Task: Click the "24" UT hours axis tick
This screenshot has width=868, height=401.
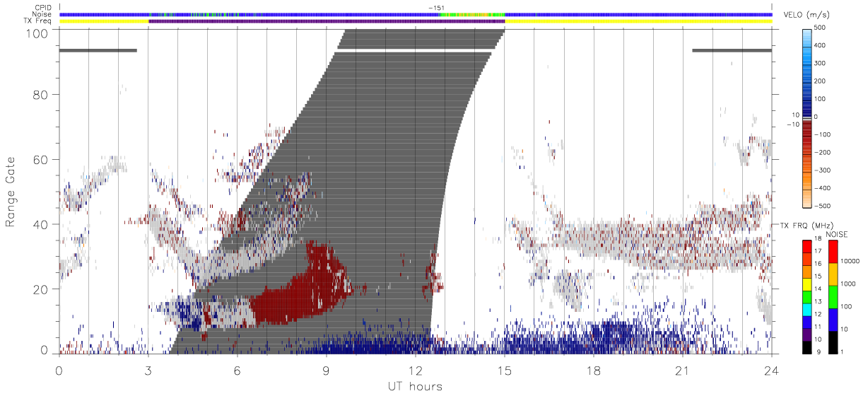Action: pyautogui.click(x=772, y=371)
